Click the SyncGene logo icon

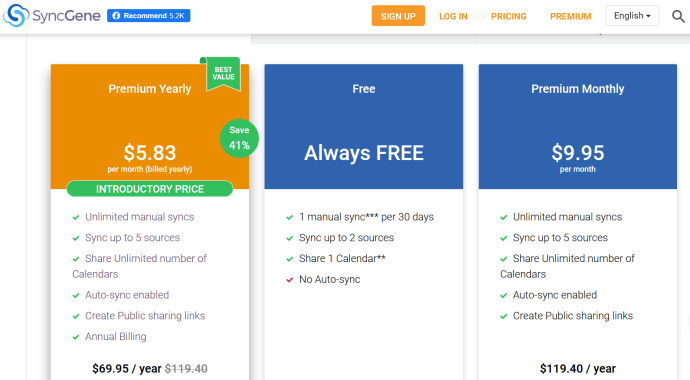(x=16, y=15)
